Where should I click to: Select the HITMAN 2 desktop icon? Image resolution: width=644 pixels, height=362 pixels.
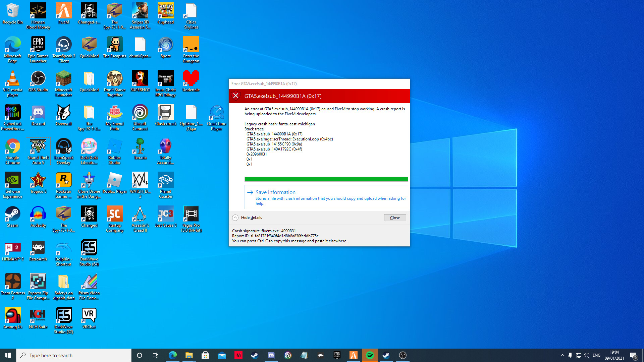pos(13,251)
